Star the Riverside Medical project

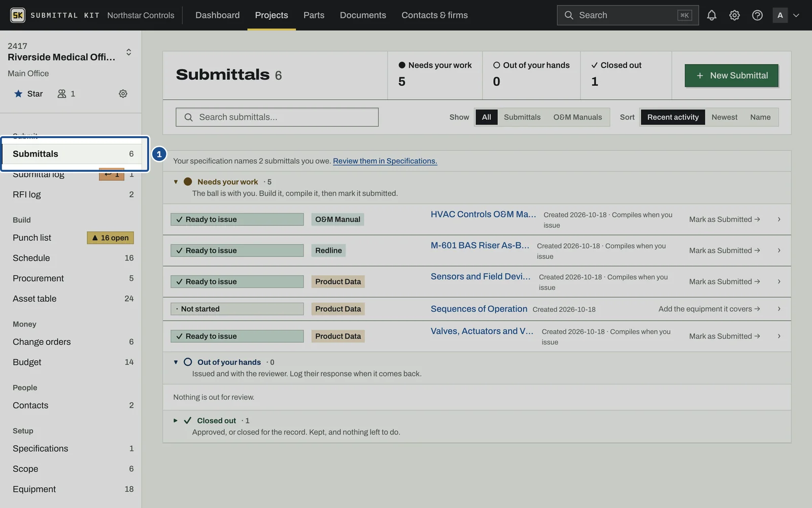coord(28,93)
